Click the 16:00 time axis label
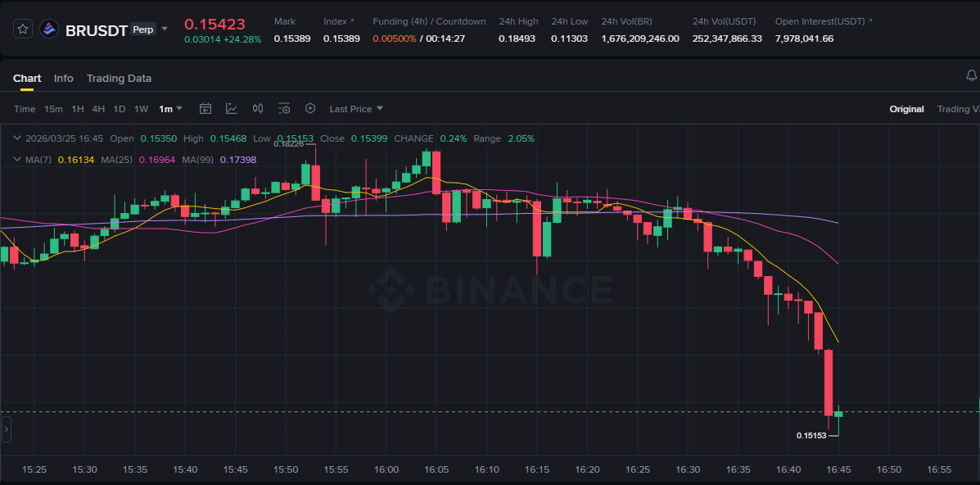Image resolution: width=980 pixels, height=485 pixels. (x=386, y=469)
